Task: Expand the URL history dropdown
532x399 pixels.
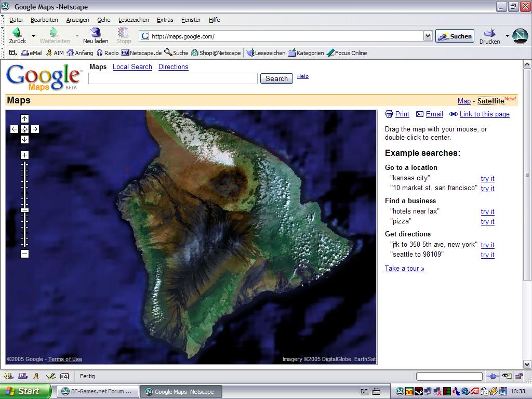Action: pyautogui.click(x=428, y=36)
